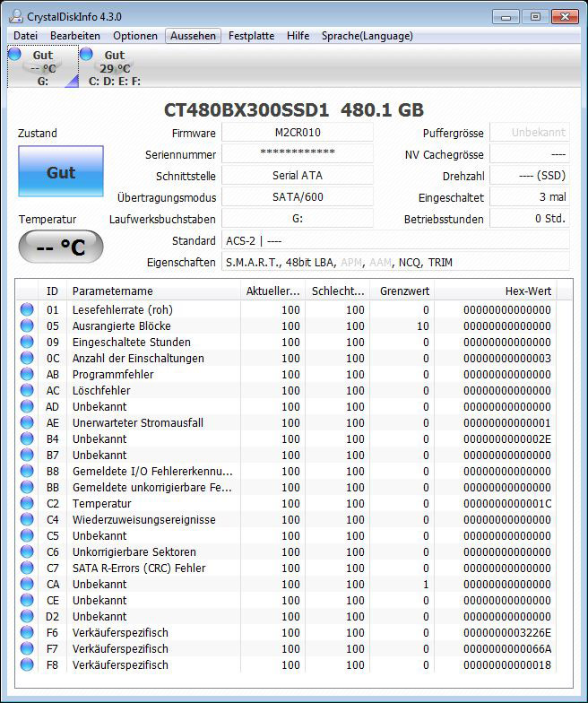
Task: Click the Aktueller column header
Action: [x=272, y=291]
